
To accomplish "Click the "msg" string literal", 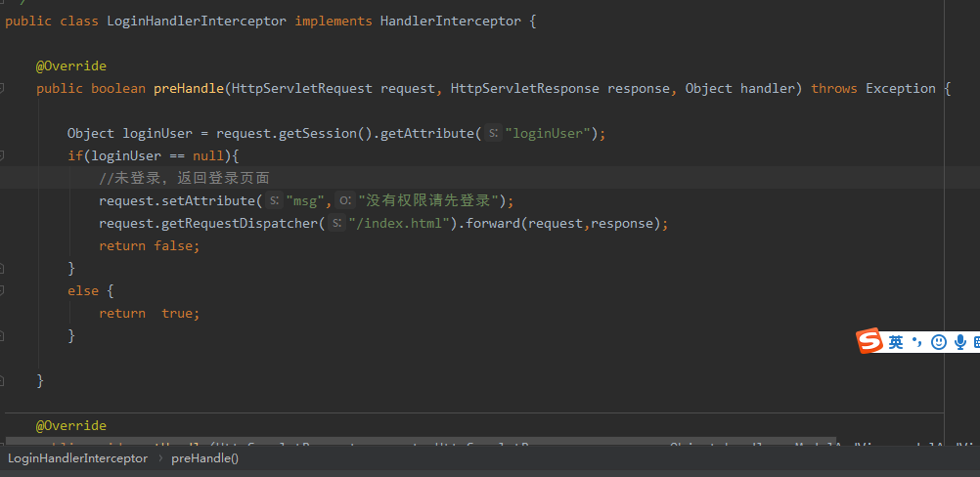I will (x=305, y=201).
